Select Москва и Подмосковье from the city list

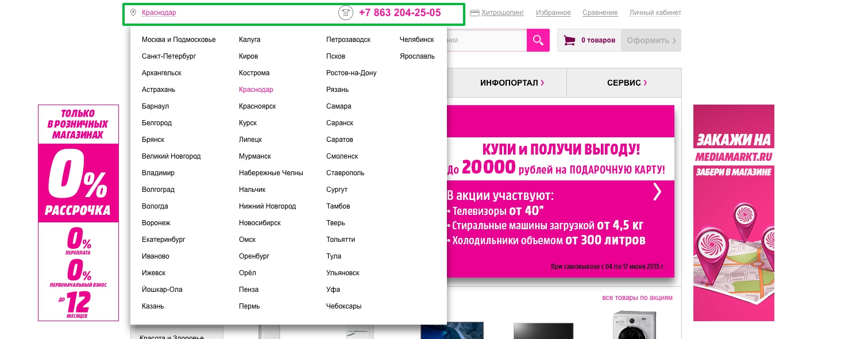click(179, 40)
